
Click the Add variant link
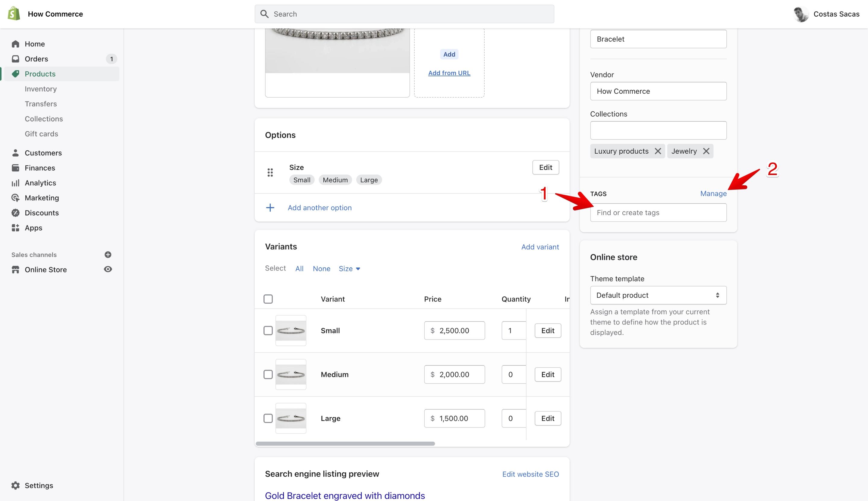tap(540, 247)
